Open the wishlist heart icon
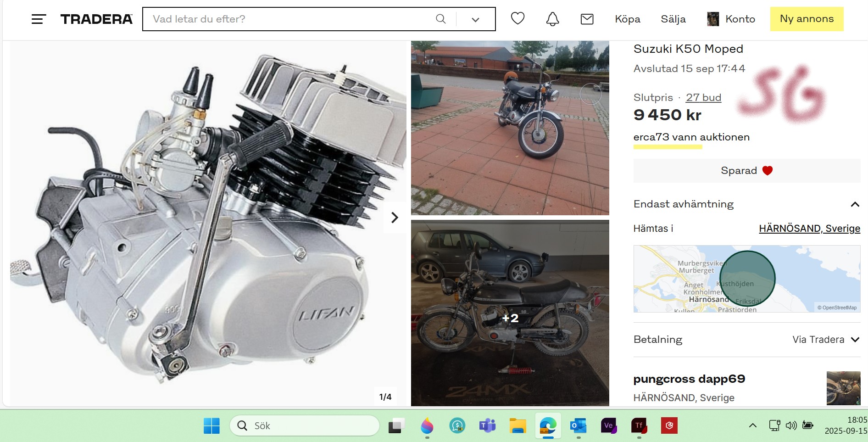This screenshot has height=442, width=868. tap(517, 19)
